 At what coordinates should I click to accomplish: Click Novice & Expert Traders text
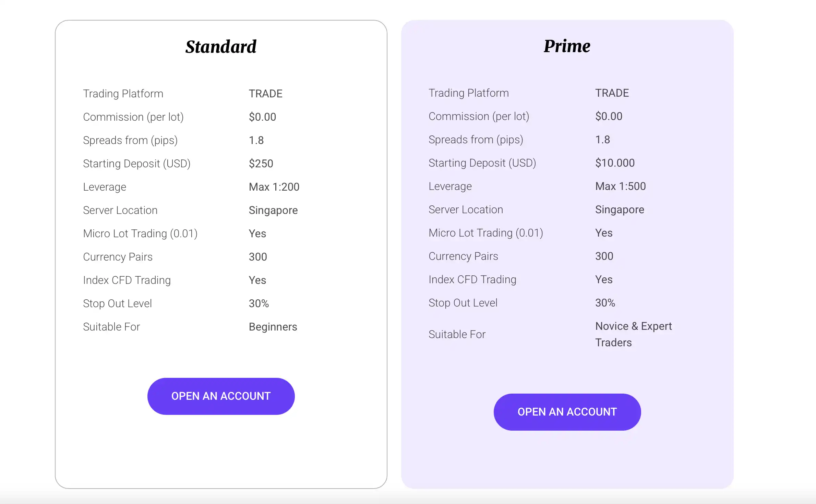633,334
